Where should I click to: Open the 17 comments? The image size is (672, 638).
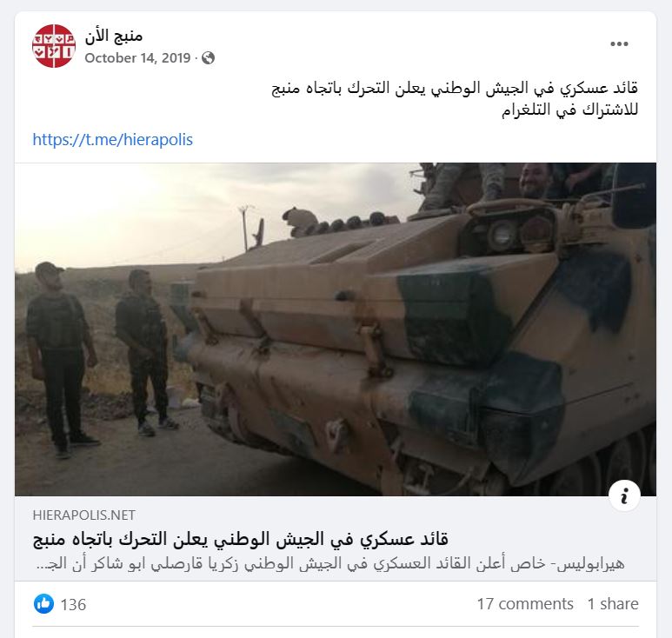tap(525, 604)
